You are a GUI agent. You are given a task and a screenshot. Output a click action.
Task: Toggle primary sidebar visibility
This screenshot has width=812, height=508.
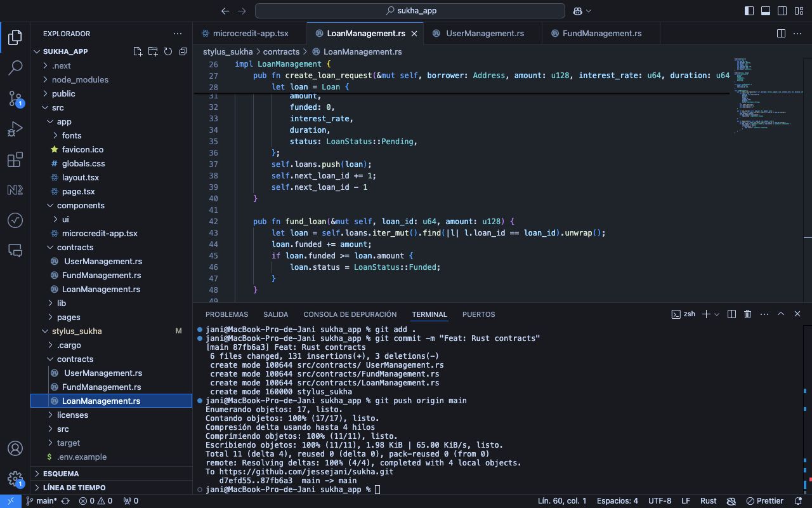749,11
